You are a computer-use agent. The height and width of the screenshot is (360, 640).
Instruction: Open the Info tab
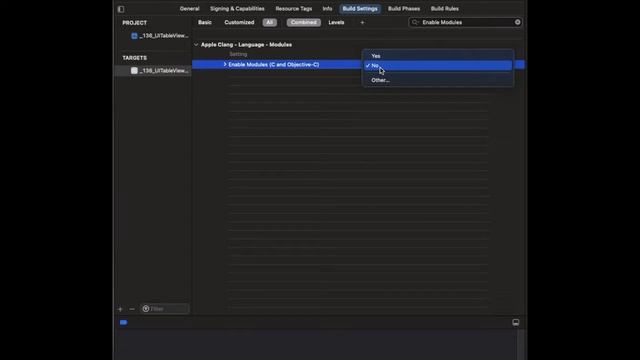tap(327, 9)
